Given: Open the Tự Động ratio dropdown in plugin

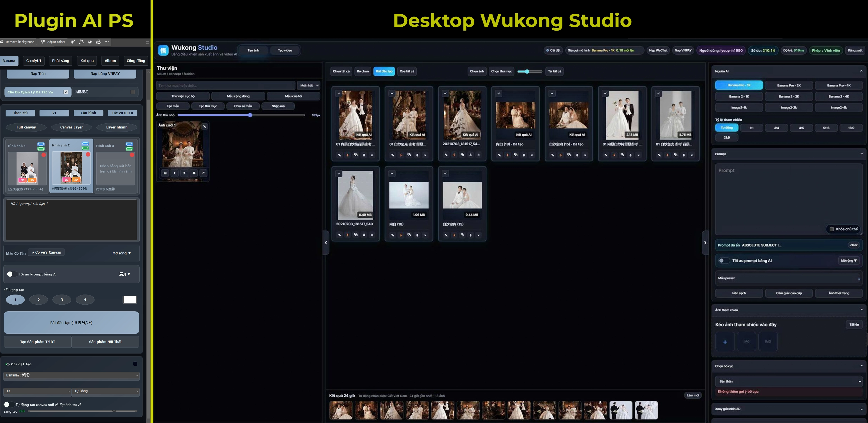Looking at the screenshot, I should click(106, 391).
